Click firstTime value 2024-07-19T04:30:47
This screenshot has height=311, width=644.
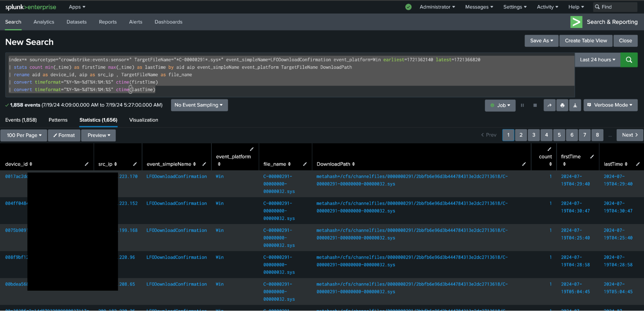pos(575,207)
